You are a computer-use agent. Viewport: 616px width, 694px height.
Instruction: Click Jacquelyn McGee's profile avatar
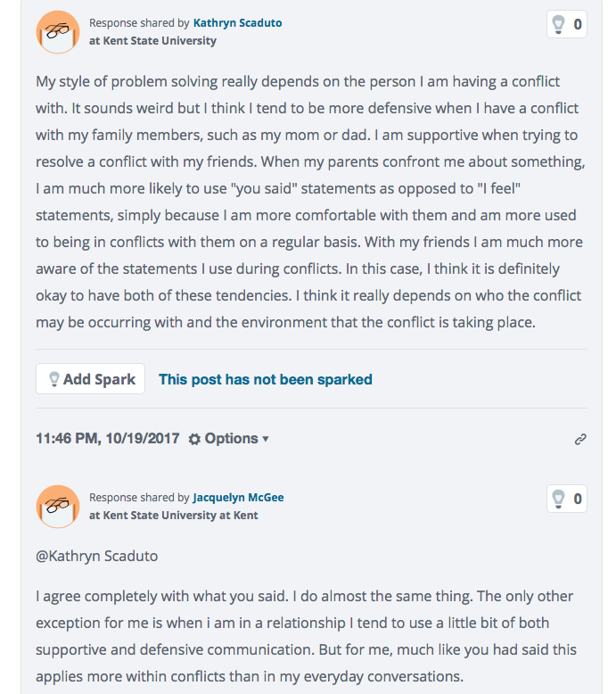(58, 507)
